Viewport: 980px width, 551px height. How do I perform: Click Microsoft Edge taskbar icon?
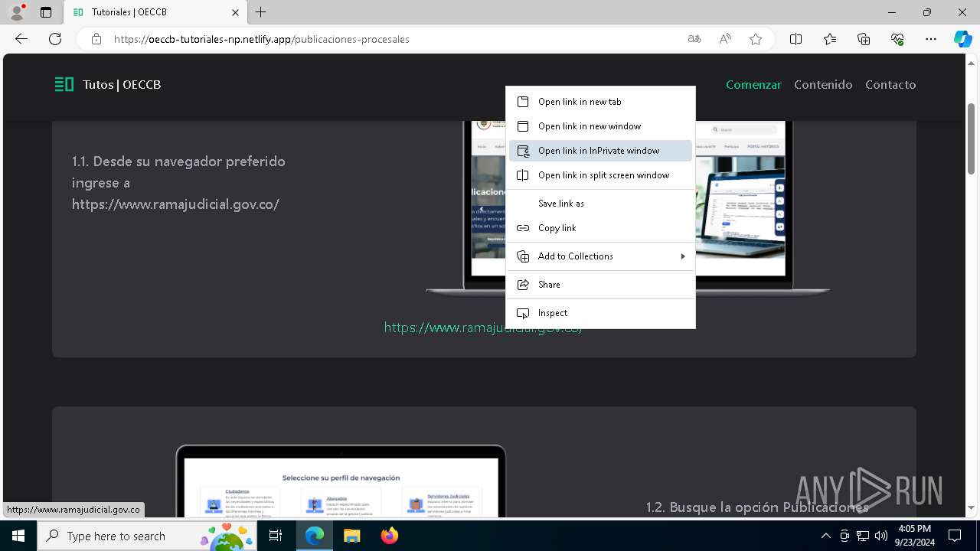tap(315, 536)
